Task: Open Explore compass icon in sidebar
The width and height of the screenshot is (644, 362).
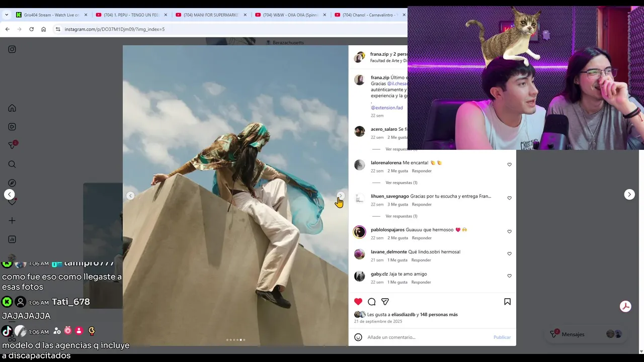Action: 12,183
